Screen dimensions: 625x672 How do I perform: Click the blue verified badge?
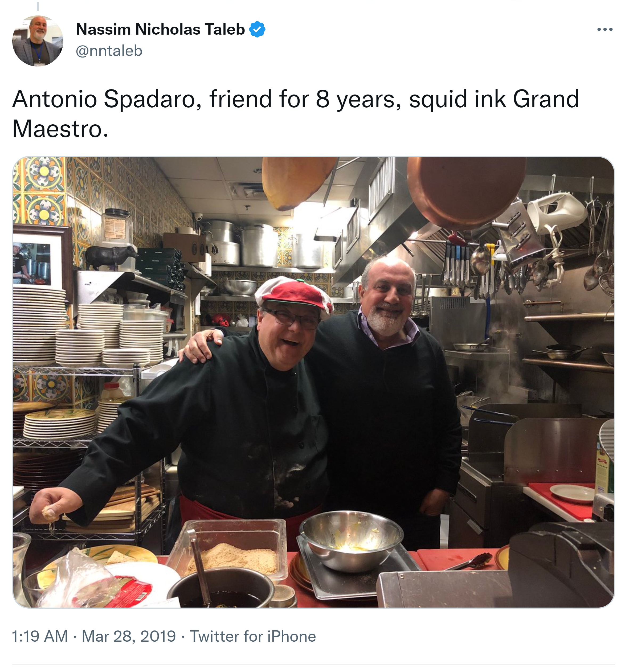[257, 29]
